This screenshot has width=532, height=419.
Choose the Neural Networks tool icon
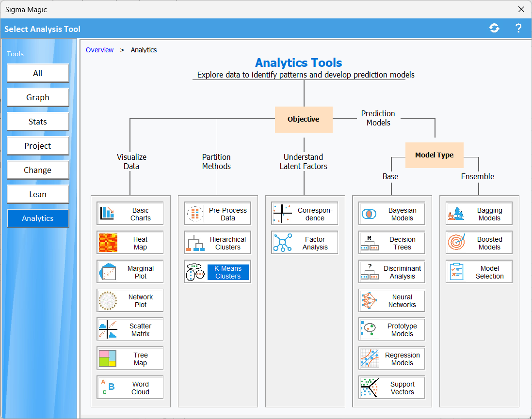(x=370, y=301)
